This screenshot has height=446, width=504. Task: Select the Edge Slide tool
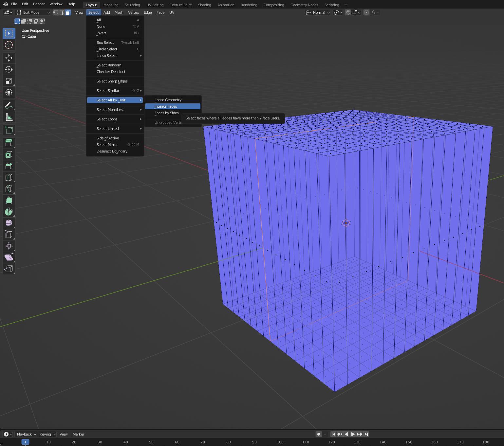9,235
